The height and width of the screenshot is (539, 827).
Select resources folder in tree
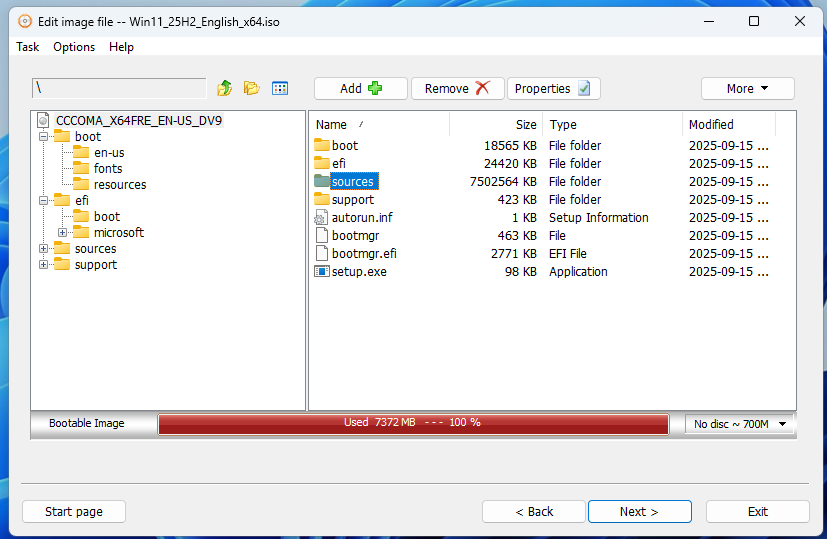point(120,185)
